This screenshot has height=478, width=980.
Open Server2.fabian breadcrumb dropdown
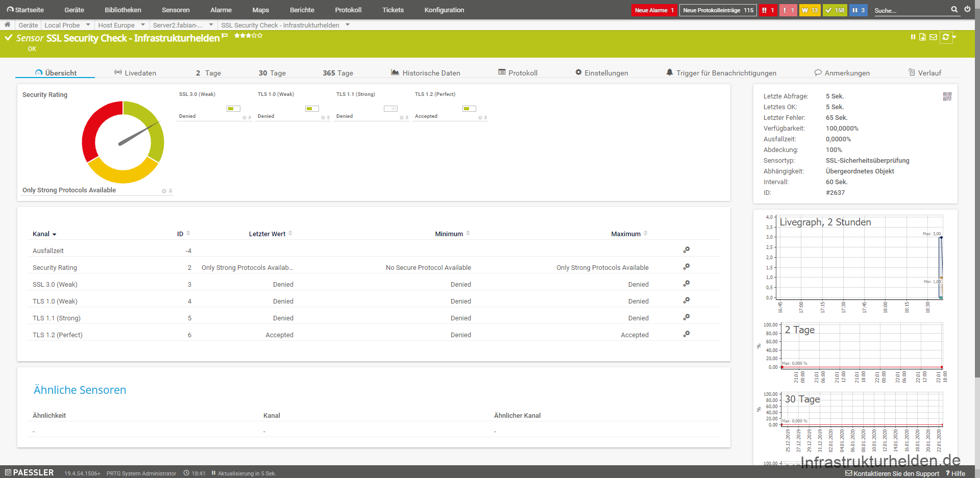[x=211, y=24]
